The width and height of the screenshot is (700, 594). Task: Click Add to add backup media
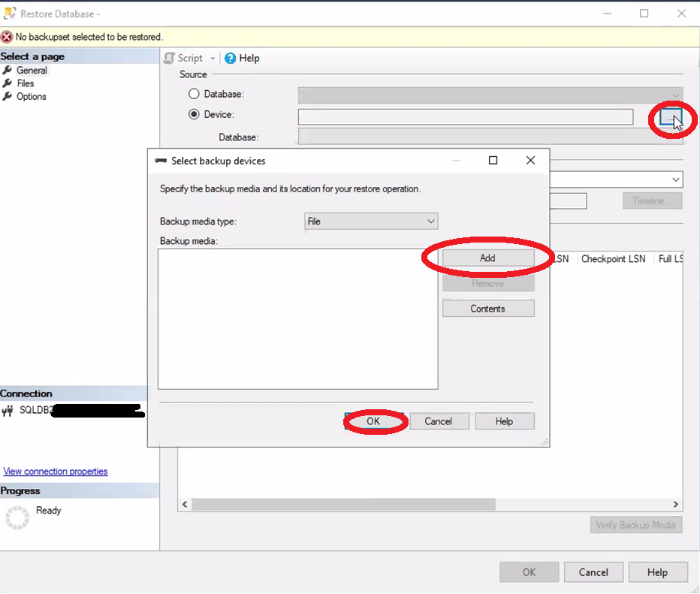pyautogui.click(x=487, y=258)
